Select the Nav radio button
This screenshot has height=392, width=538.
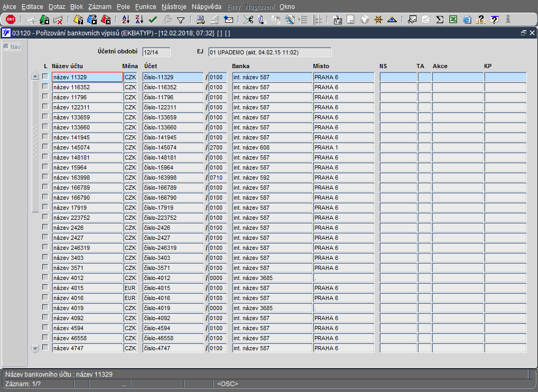[x=6, y=46]
